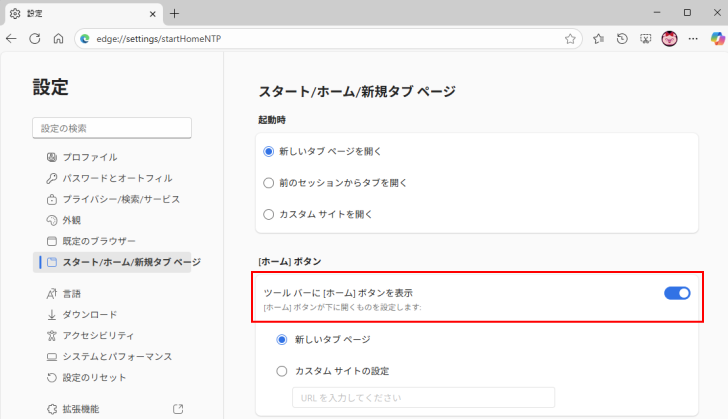Refresh the page with the reload icon
The image size is (728, 419).
pyautogui.click(x=35, y=39)
